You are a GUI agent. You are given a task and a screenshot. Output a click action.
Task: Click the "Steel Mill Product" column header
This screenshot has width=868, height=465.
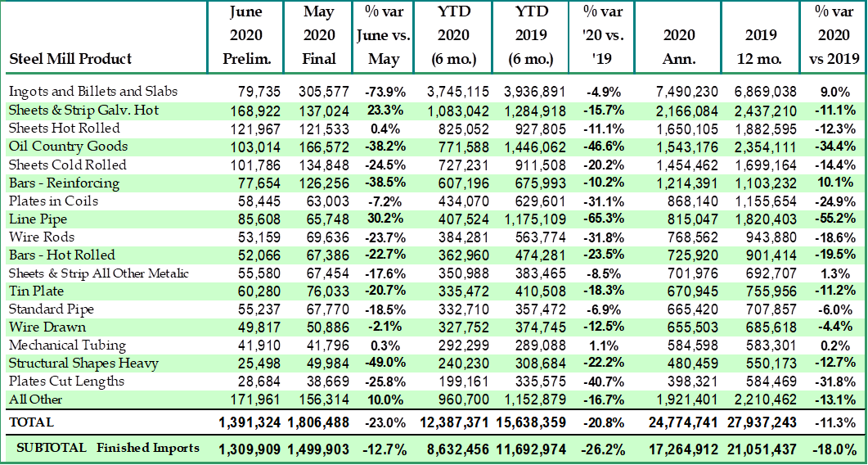coord(70,59)
